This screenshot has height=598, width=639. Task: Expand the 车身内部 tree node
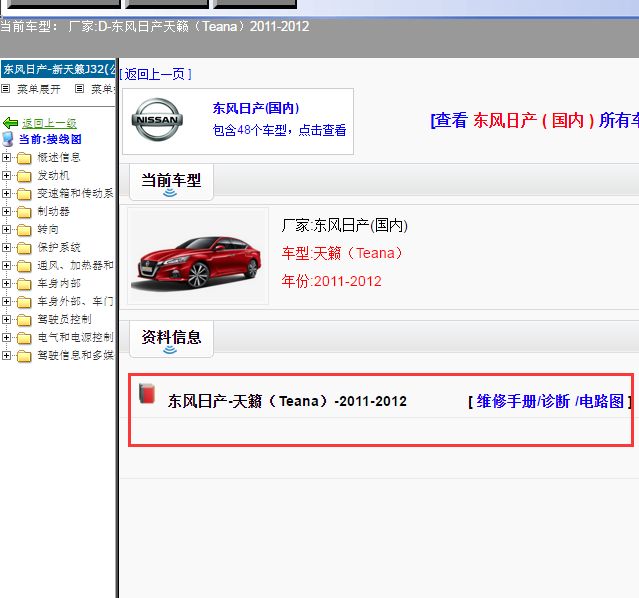click(6, 283)
